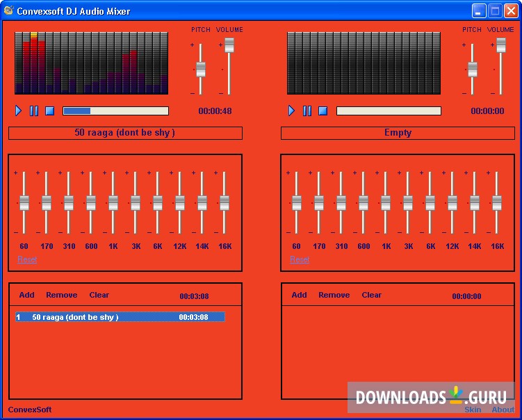Image resolution: width=522 pixels, height=420 pixels.
Task: Click the left equalizer 170 Hz slider
Action: point(47,203)
